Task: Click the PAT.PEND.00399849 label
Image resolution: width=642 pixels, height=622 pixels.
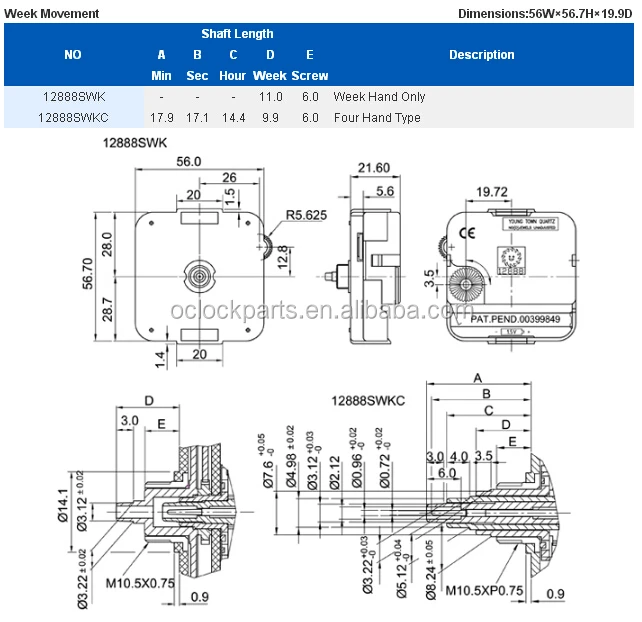Action: coord(515,319)
